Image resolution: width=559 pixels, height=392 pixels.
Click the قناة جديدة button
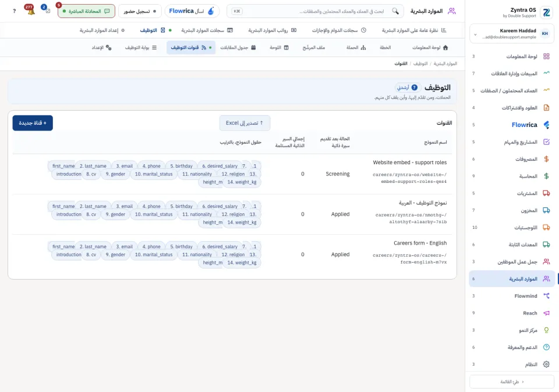[x=33, y=123]
